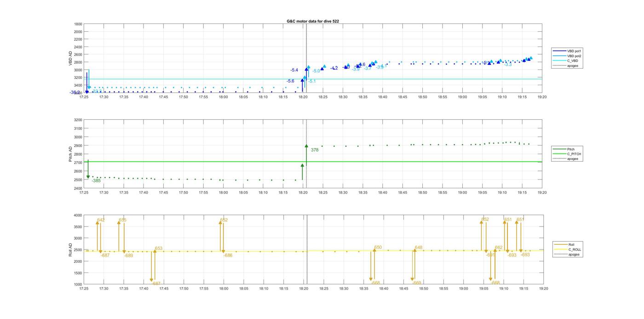644x319 pixels.
Task: Click the '-686' roll move label
Action: pyautogui.click(x=228, y=255)
